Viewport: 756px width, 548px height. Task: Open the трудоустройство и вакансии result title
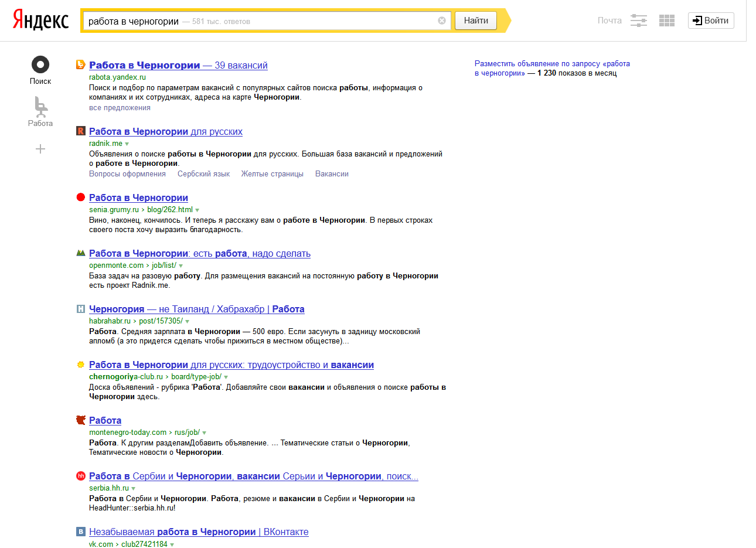pos(231,365)
